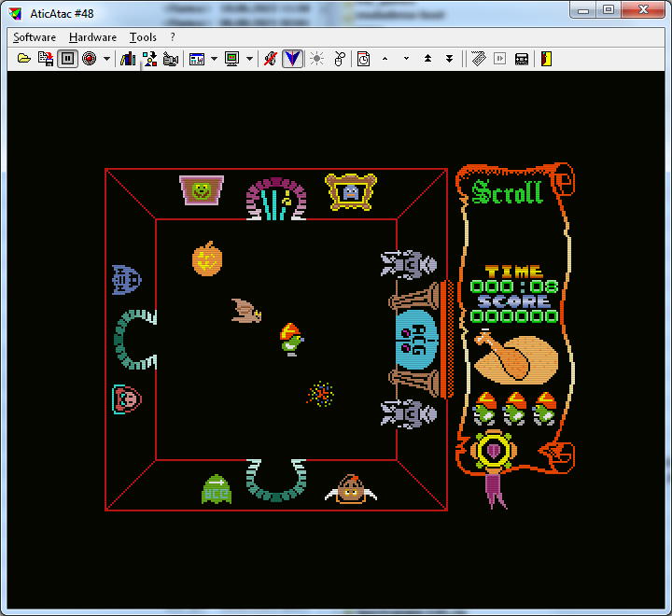Click the roast chicken health meter
This screenshot has height=616, width=672.
coord(516,359)
